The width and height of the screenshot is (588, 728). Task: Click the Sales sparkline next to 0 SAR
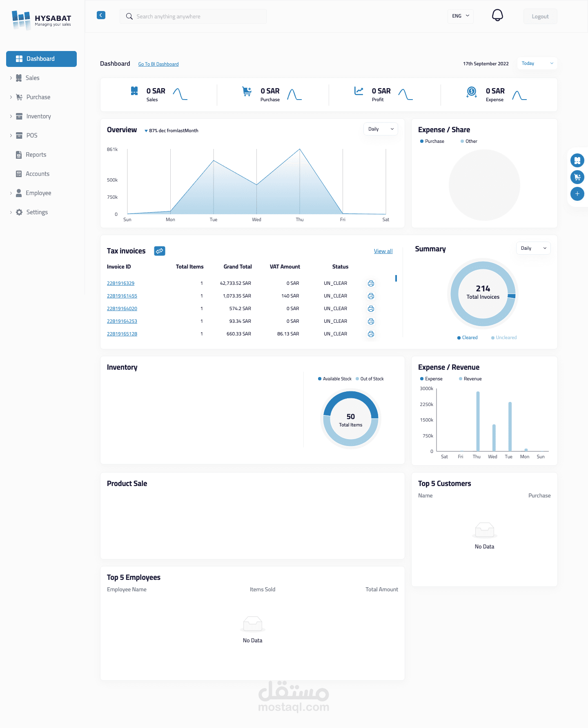180,94
